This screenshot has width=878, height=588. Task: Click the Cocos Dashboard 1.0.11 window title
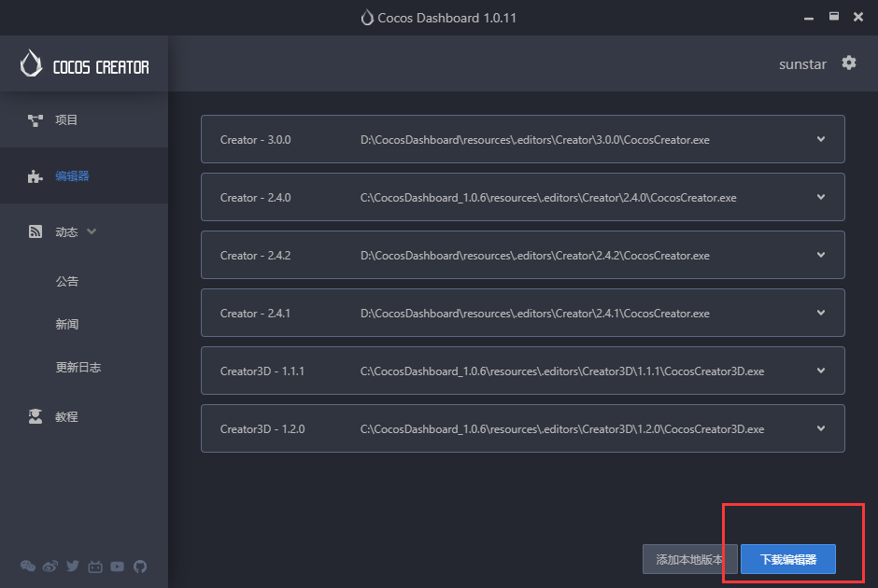tap(446, 18)
